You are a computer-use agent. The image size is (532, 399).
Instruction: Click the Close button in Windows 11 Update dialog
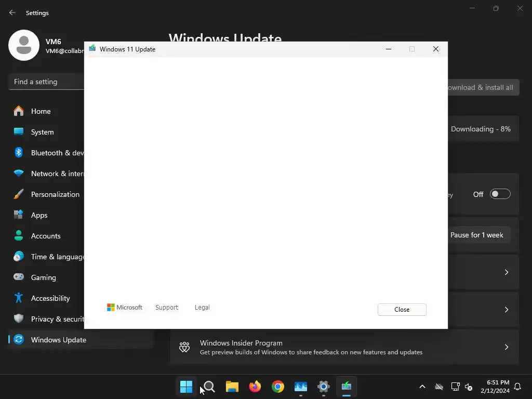pos(402,310)
